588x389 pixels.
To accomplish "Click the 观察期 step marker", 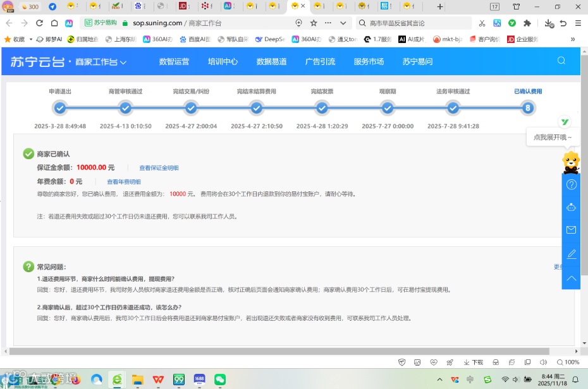I will (388, 108).
